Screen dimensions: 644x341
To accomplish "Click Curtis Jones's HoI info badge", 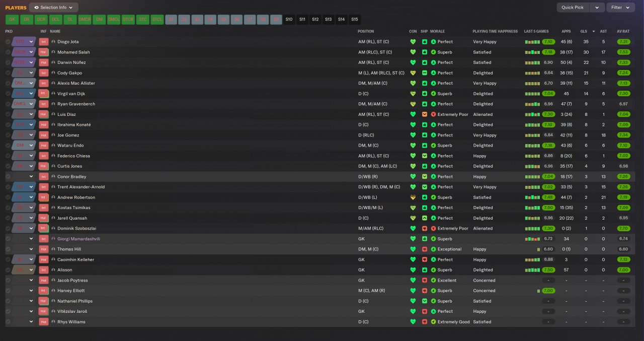I will 44,166.
